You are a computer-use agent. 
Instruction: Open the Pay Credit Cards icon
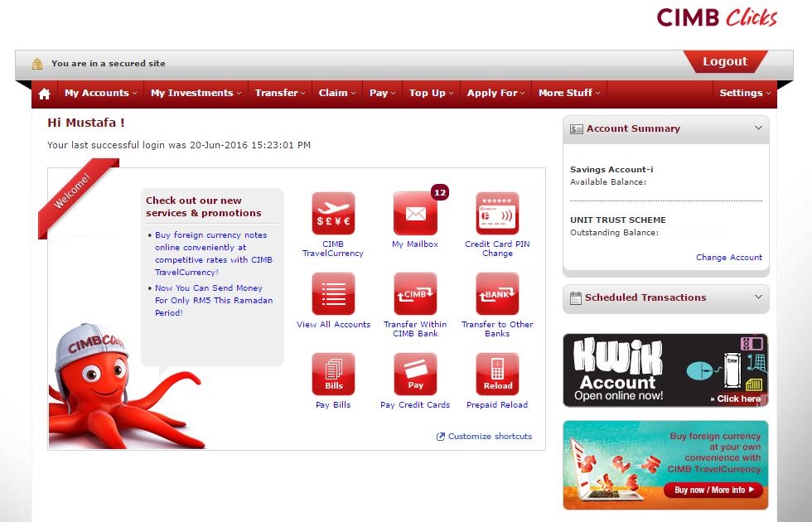pos(415,374)
